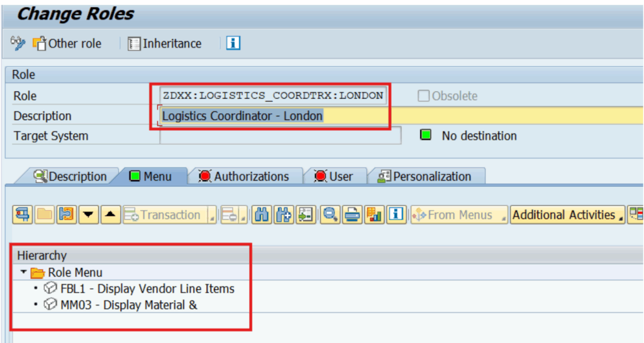The image size is (644, 343).
Task: Click the Role name input field
Action: (272, 96)
